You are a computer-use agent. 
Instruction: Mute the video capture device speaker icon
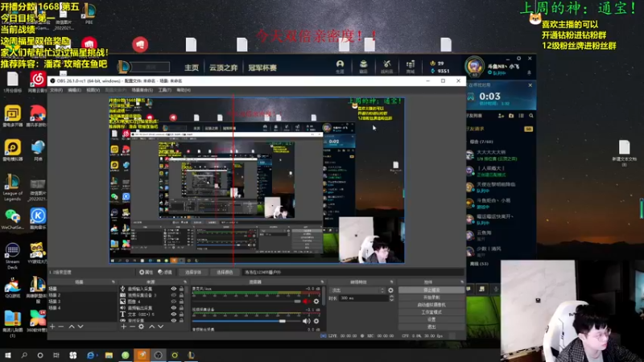point(307,321)
